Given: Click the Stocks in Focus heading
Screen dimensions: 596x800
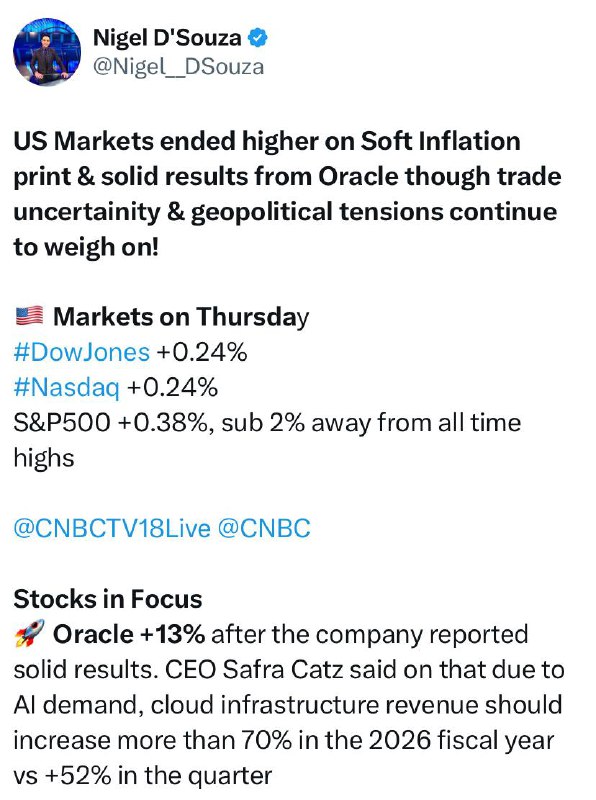Looking at the screenshot, I should [108, 599].
